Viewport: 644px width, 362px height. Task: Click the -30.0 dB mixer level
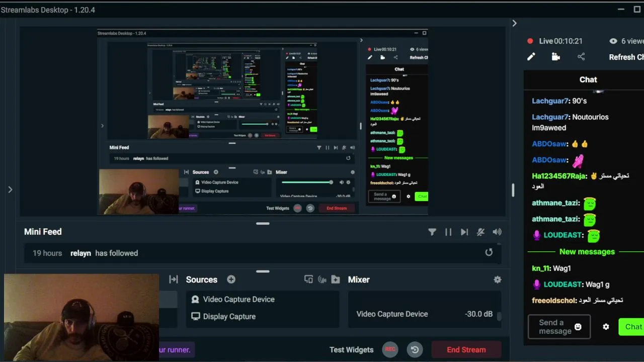(478, 314)
